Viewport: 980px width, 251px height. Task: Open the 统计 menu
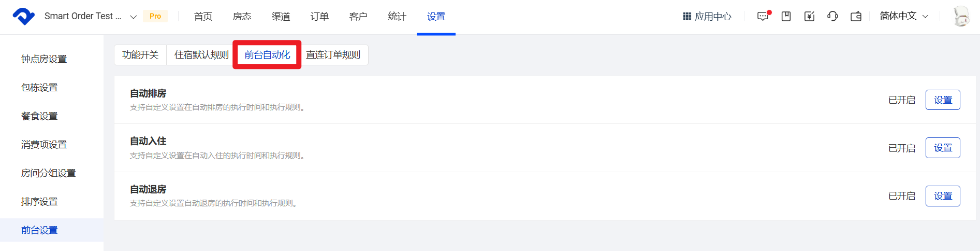click(397, 17)
